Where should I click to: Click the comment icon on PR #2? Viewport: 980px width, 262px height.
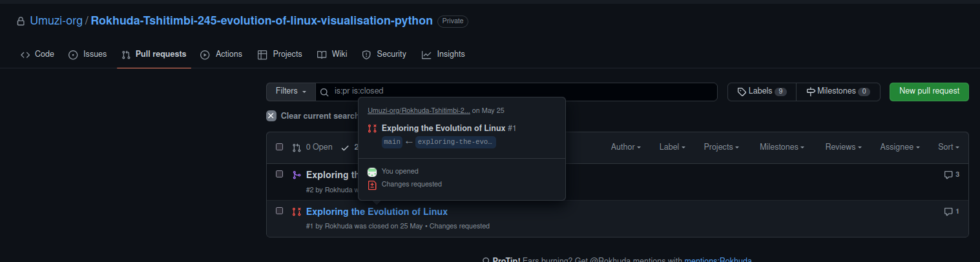click(948, 175)
